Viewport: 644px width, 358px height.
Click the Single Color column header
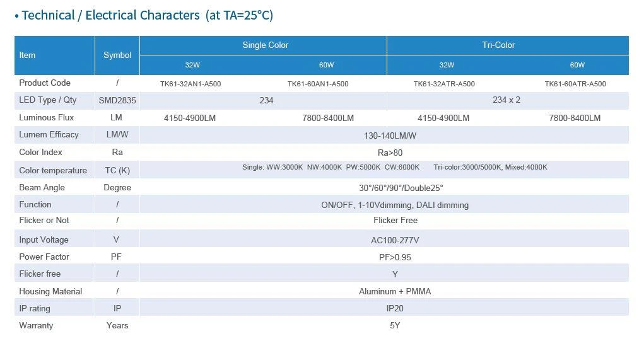[x=265, y=45]
